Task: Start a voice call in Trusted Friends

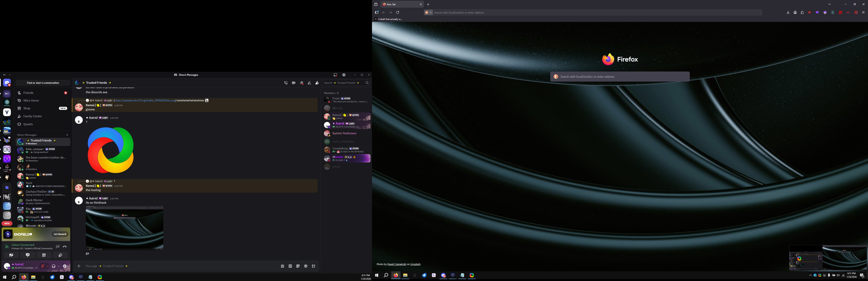Action: coord(286,83)
